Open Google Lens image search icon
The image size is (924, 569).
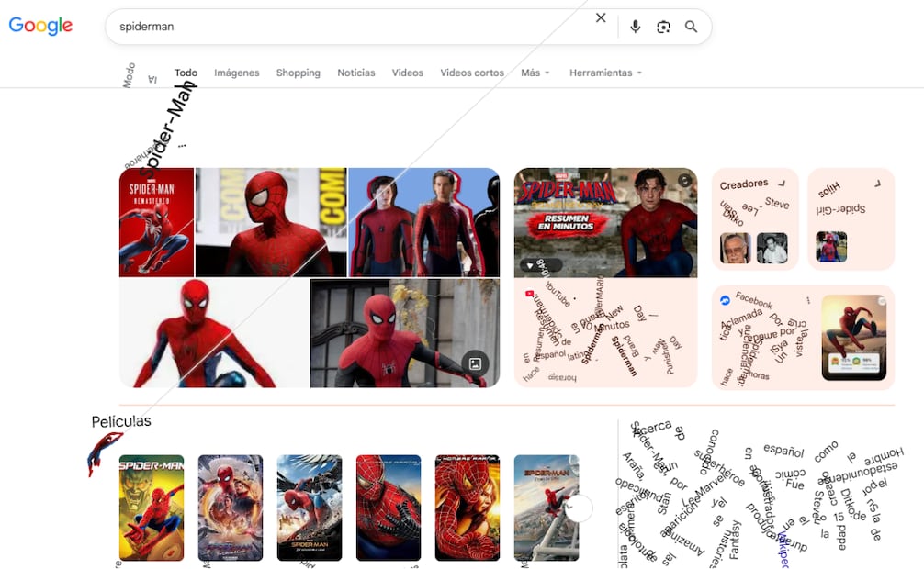(663, 27)
